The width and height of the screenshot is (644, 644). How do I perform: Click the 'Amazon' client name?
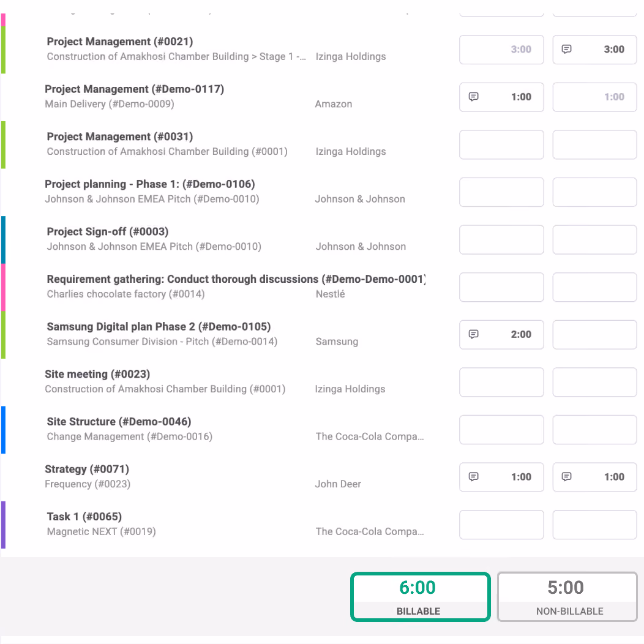click(334, 104)
